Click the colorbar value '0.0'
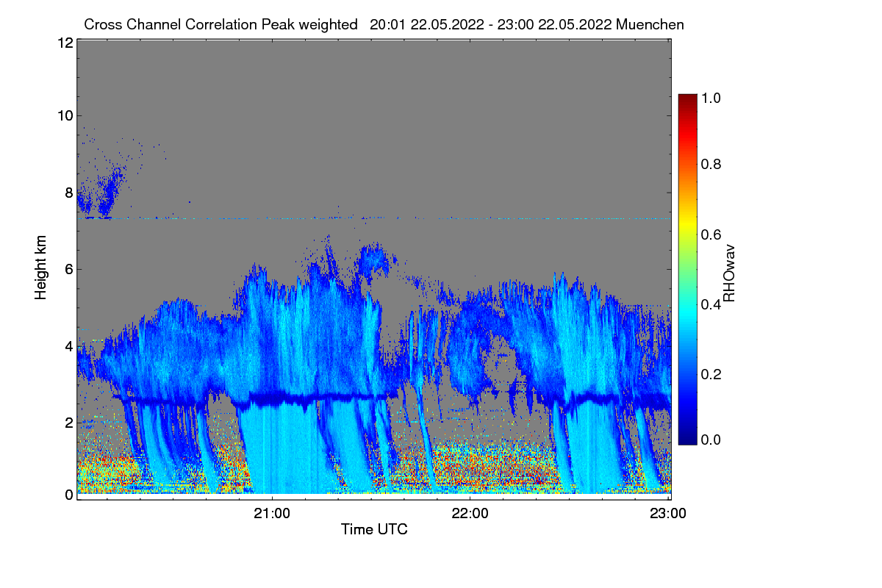The image size is (882, 588). [711, 440]
